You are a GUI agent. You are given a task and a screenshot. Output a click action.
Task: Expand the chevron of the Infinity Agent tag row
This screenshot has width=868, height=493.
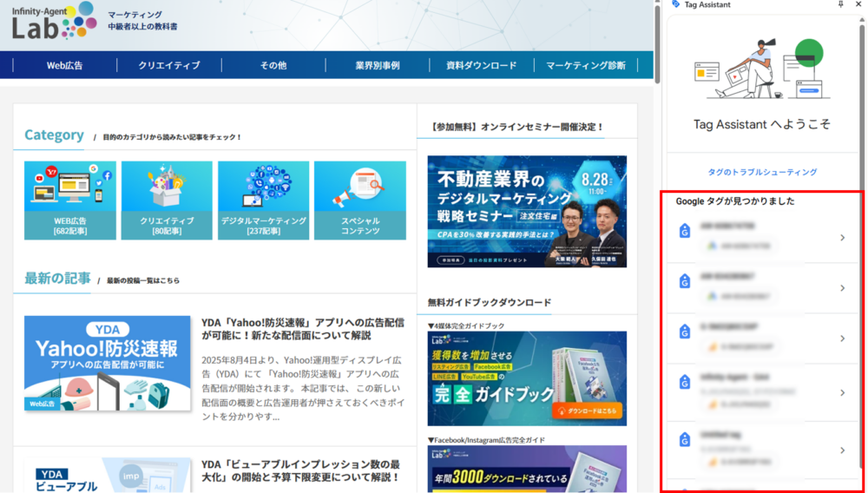tap(843, 393)
